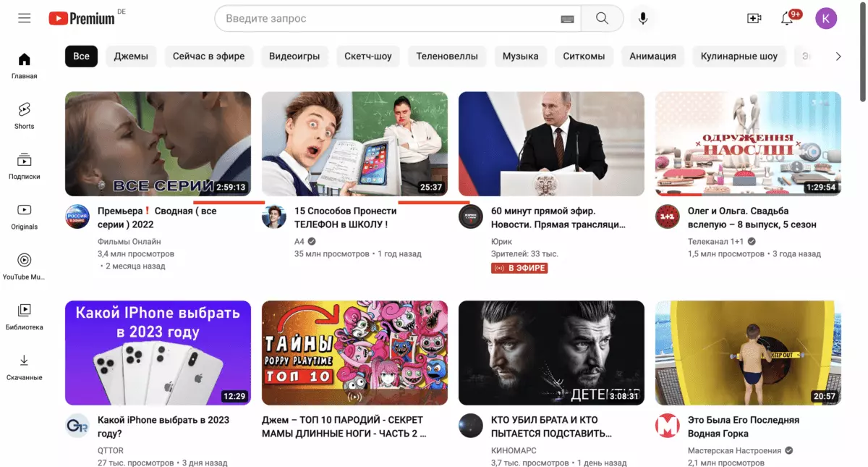Select the Скетч-шоу filter chip
868x467 pixels.
pos(368,56)
